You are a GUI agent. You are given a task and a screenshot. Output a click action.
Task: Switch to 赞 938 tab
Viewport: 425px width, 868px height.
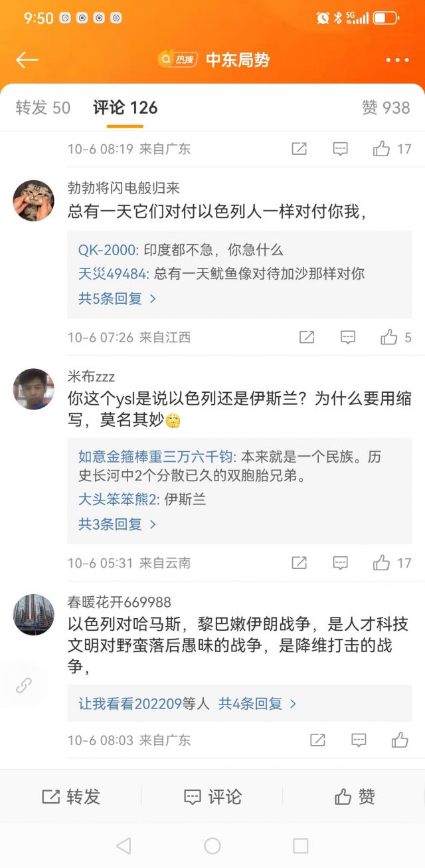(386, 108)
